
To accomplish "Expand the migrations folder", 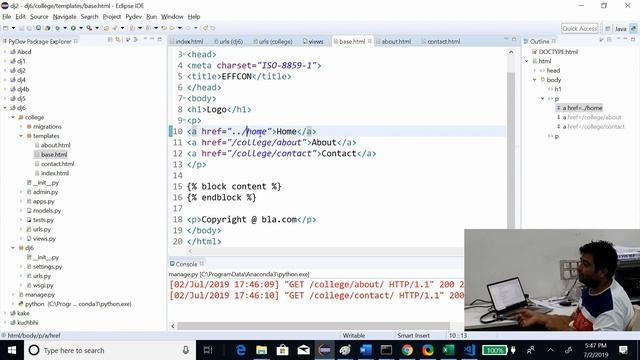I will pos(21,127).
